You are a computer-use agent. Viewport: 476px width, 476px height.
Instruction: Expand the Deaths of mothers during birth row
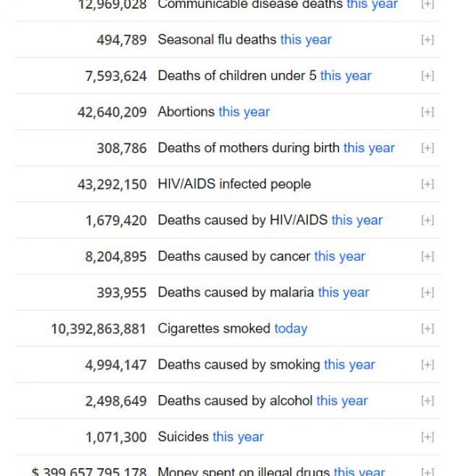[x=427, y=148]
